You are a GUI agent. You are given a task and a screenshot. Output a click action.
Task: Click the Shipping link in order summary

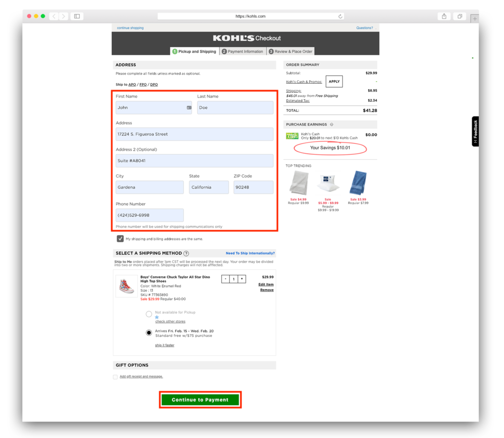tap(293, 91)
